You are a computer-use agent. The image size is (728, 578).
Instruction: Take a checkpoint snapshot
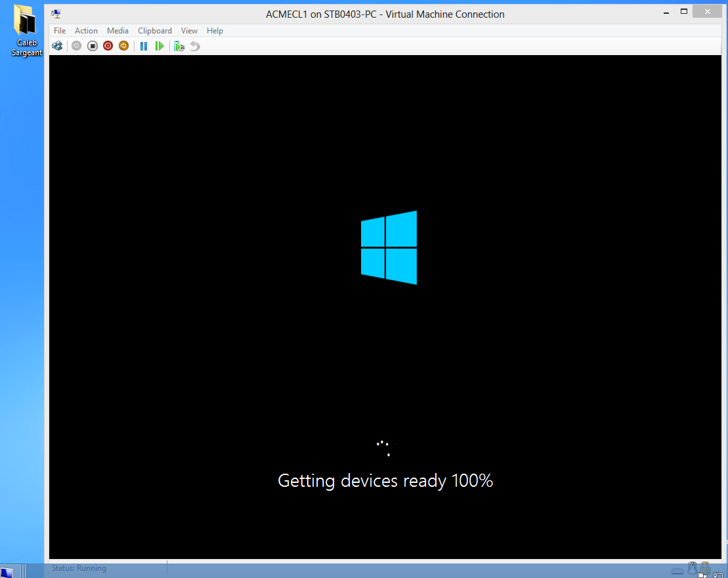pyautogui.click(x=179, y=46)
